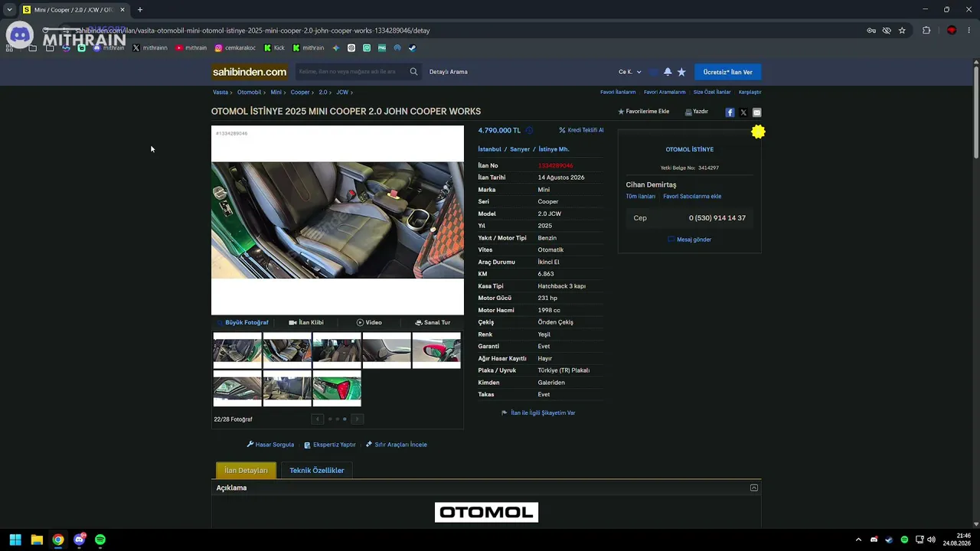Screen dimensions: 980x551
Task: Click Favori Satıcılarıma ekle link
Action: click(692, 197)
